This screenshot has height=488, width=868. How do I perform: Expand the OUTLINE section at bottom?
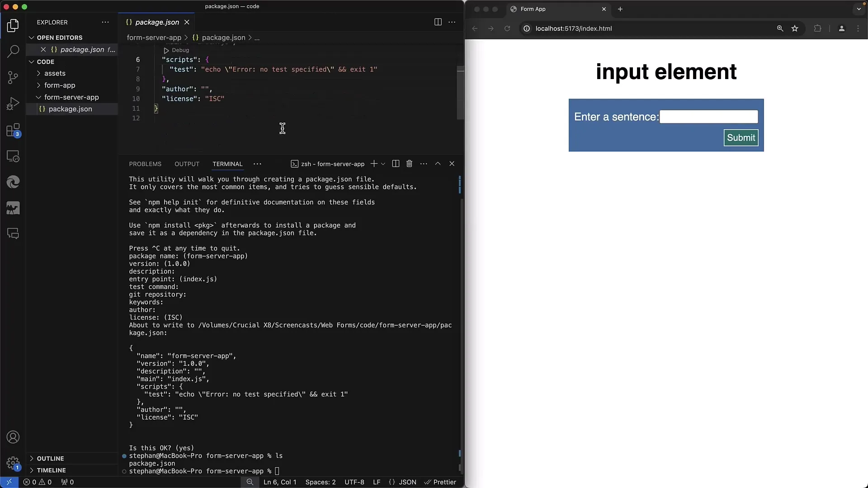[32, 459]
